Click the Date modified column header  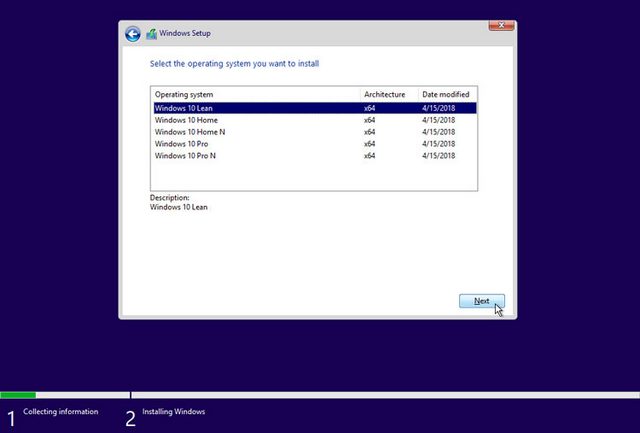point(447,94)
